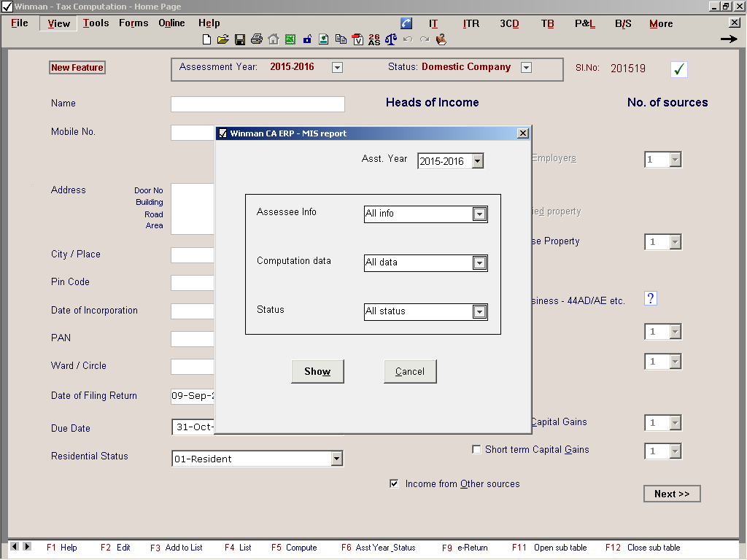Open the Status Domestic Company dropdown

pos(526,68)
